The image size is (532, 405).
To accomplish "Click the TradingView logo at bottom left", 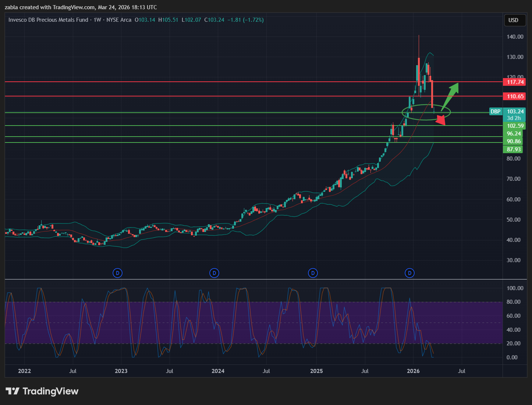I will (42, 391).
